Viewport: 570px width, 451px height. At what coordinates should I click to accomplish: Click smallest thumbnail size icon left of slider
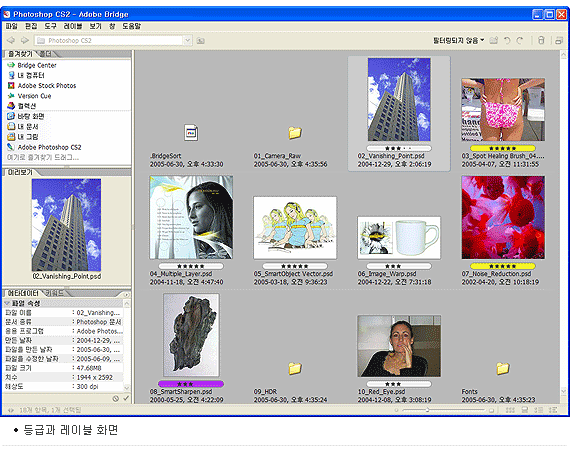[x=396, y=410]
